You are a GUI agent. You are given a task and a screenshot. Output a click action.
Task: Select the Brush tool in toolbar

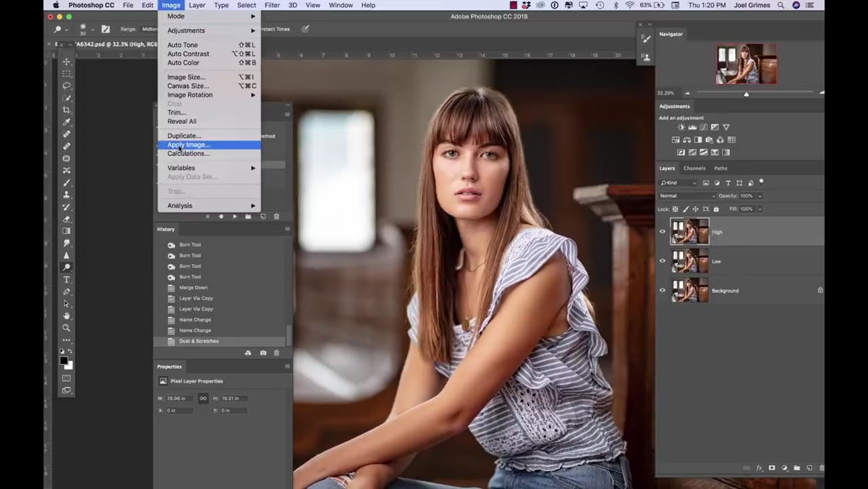pyautogui.click(x=67, y=183)
